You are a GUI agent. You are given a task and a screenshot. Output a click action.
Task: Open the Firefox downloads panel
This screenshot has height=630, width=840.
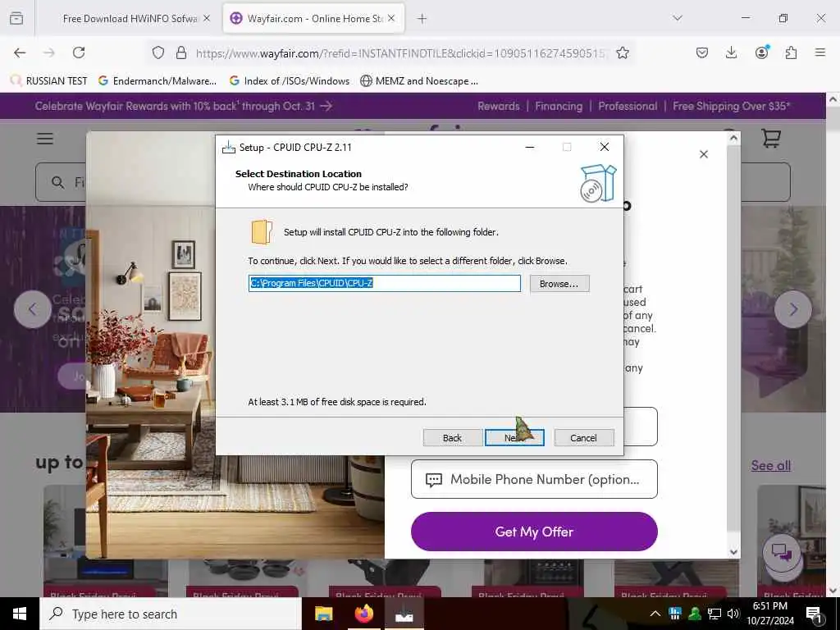point(731,52)
